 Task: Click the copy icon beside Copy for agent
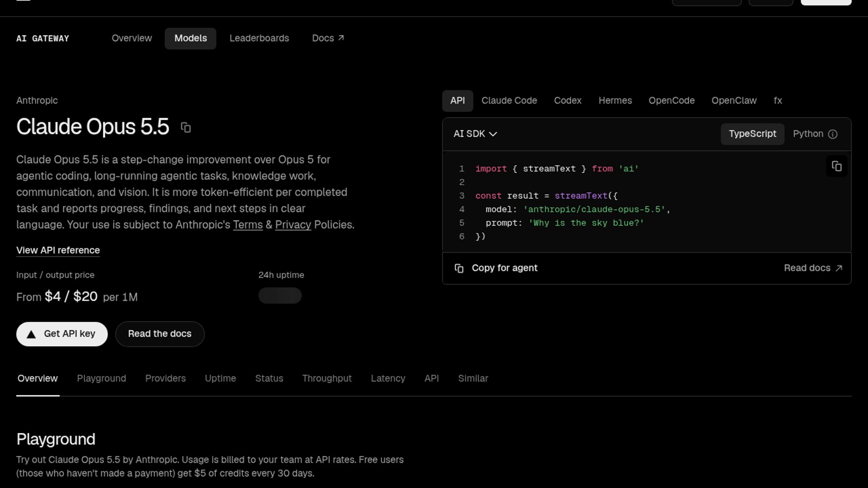(x=459, y=268)
